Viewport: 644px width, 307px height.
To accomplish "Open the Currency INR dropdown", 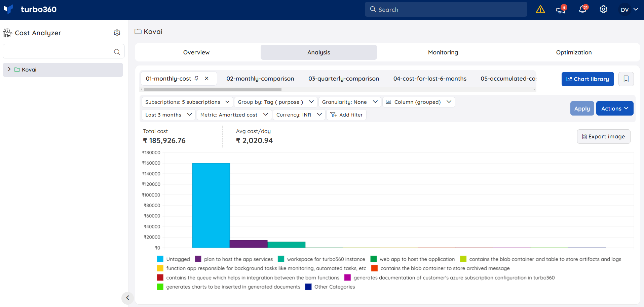I will click(299, 115).
